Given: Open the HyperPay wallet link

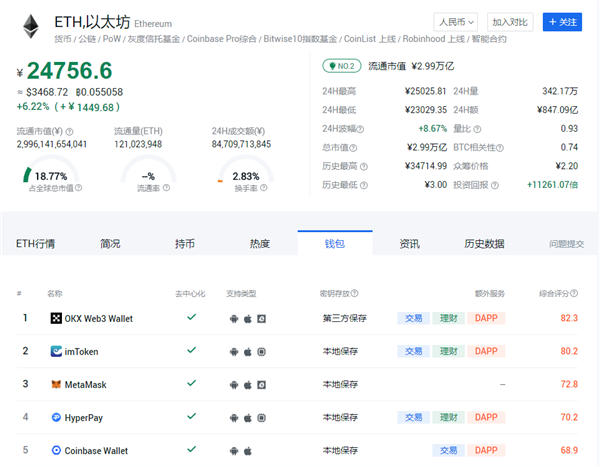Looking at the screenshot, I should pyautogui.click(x=83, y=418).
